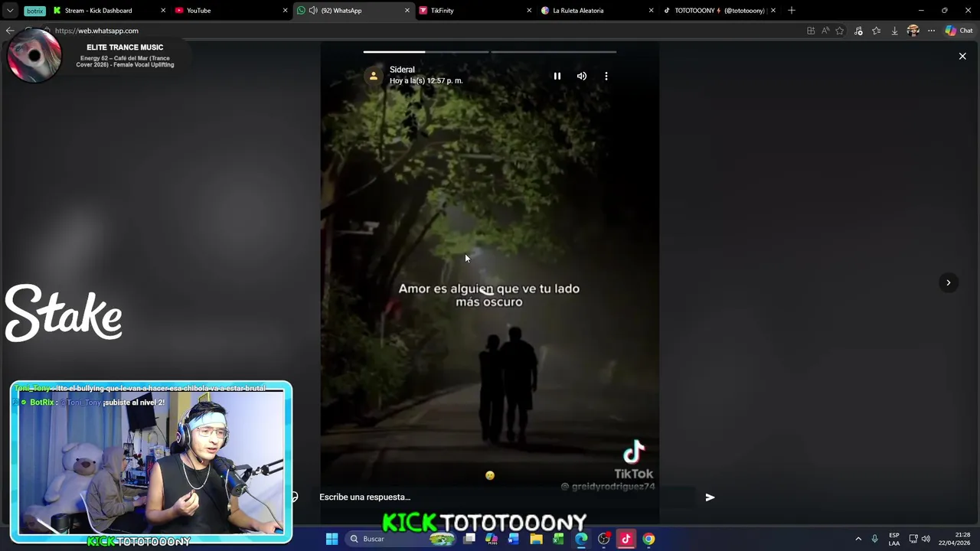Image resolution: width=980 pixels, height=551 pixels.
Task: Close the YouTube tab
Action: (x=285, y=11)
